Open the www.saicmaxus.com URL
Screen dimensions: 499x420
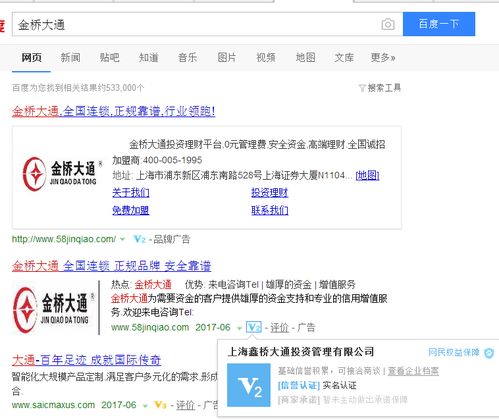click(53, 405)
